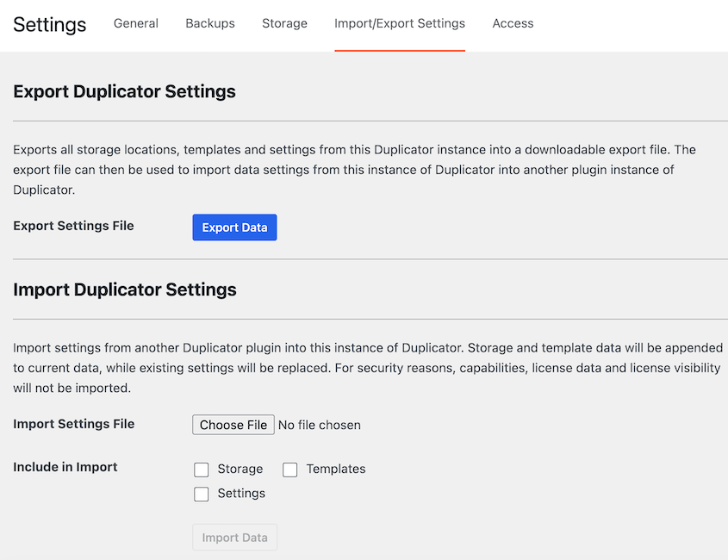Tick the Templates import checkbox
The width and height of the screenshot is (728, 560).
point(290,470)
